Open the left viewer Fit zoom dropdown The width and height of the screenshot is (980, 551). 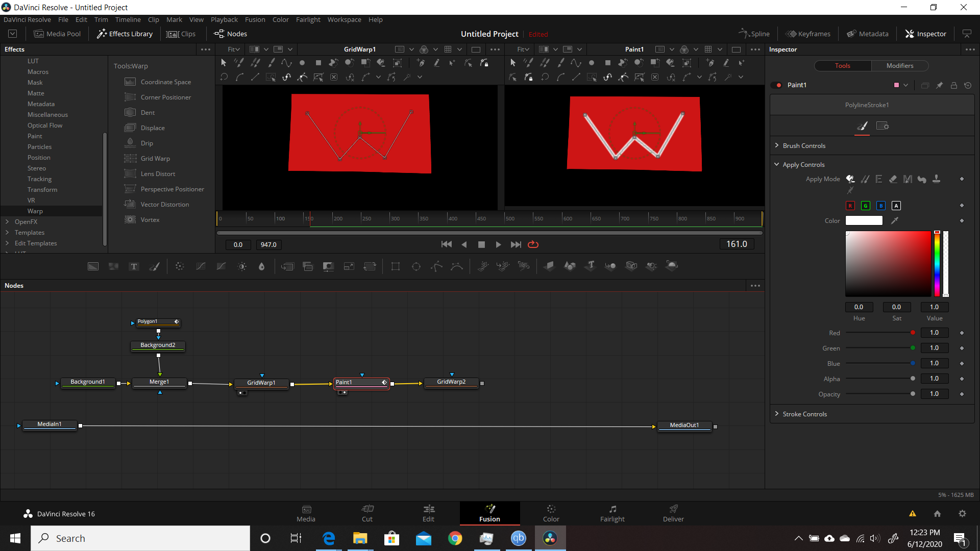[x=234, y=49]
